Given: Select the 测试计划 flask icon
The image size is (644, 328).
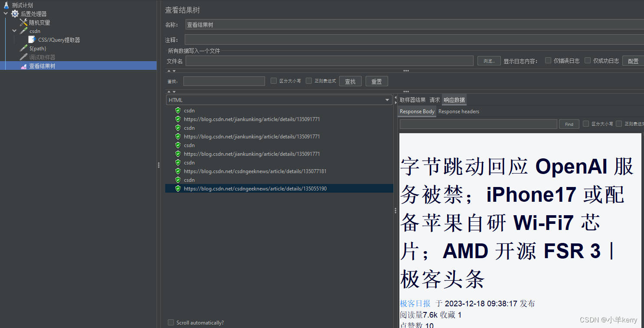Looking at the screenshot, I should tap(7, 5).
